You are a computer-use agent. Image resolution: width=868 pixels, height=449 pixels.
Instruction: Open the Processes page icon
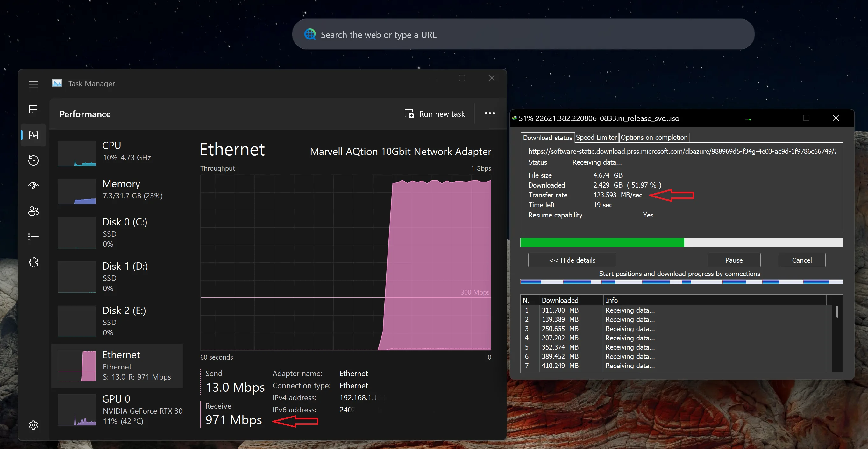(33, 109)
